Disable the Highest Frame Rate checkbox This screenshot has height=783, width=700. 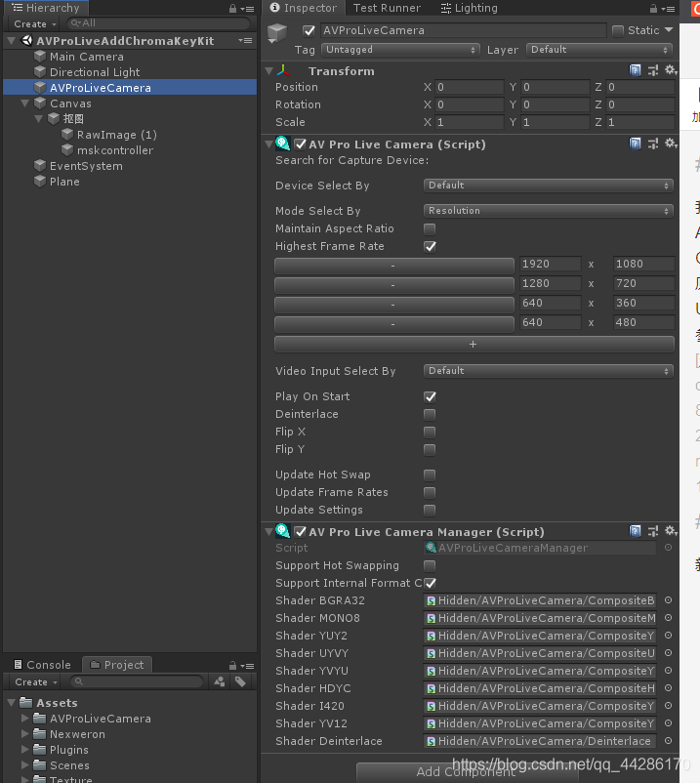430,246
